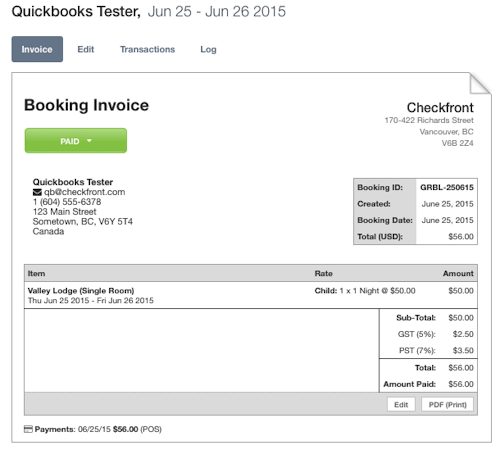Click the Booking Invoice heading

[x=86, y=105]
